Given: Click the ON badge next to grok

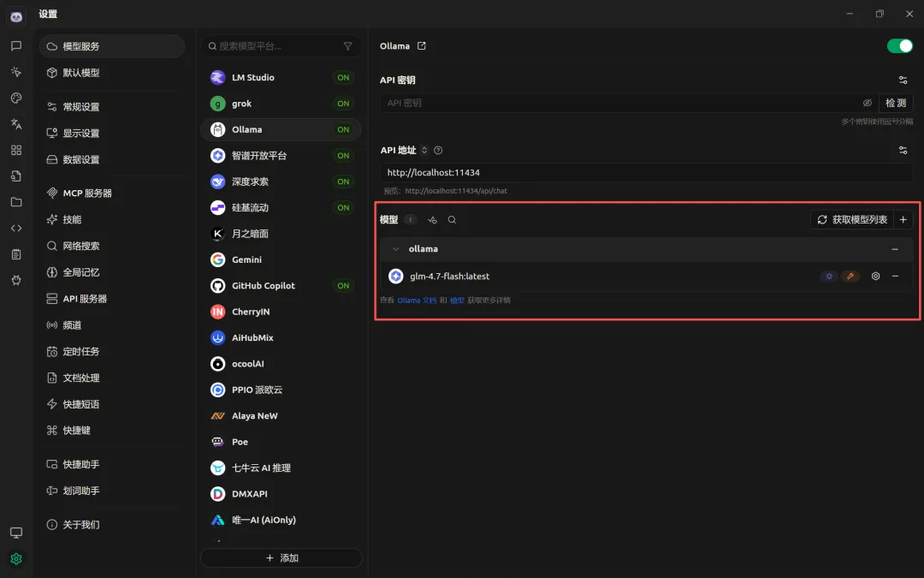Looking at the screenshot, I should (343, 104).
